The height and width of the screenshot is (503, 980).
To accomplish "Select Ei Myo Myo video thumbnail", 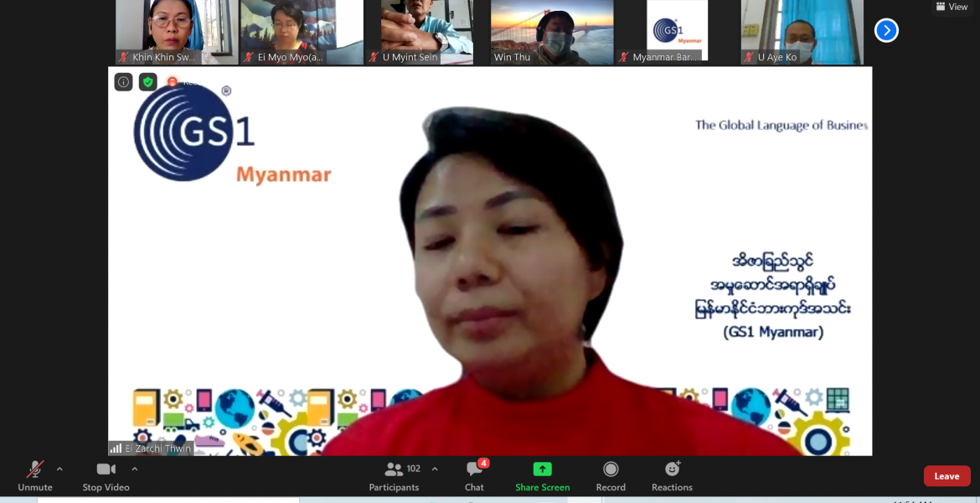I will click(302, 32).
